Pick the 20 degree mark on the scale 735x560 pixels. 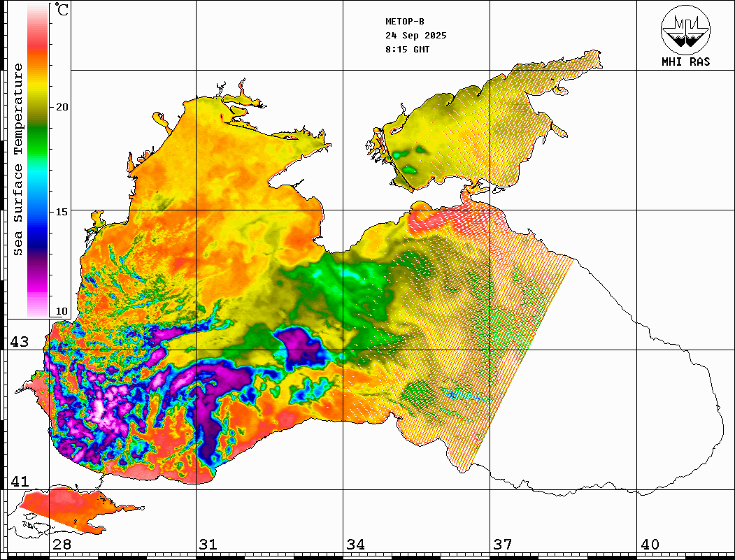click(x=62, y=107)
